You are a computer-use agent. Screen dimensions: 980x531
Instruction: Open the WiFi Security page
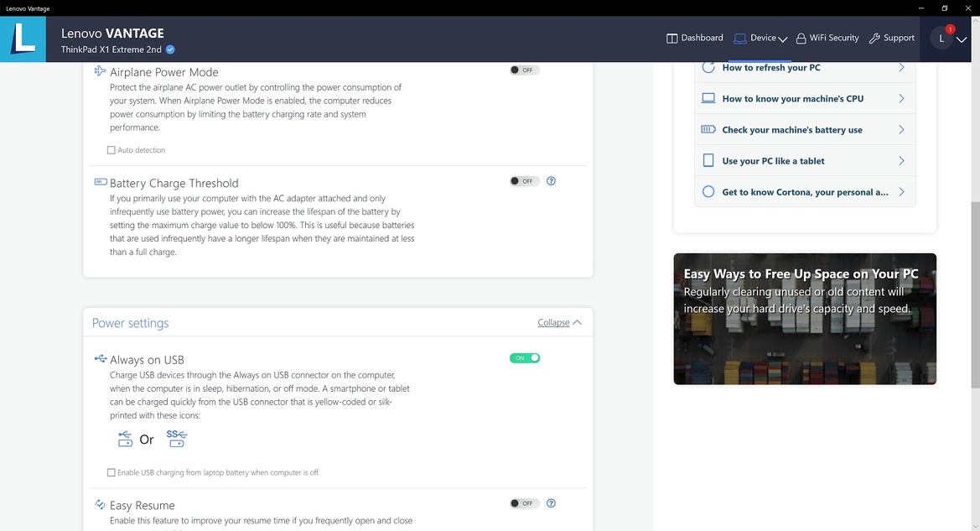pyautogui.click(x=827, y=38)
